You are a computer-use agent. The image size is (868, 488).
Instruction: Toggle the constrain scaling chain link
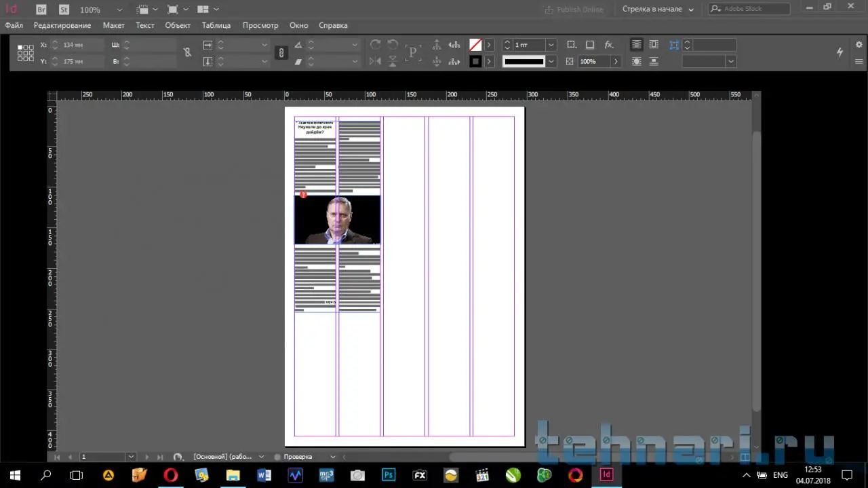pos(281,53)
